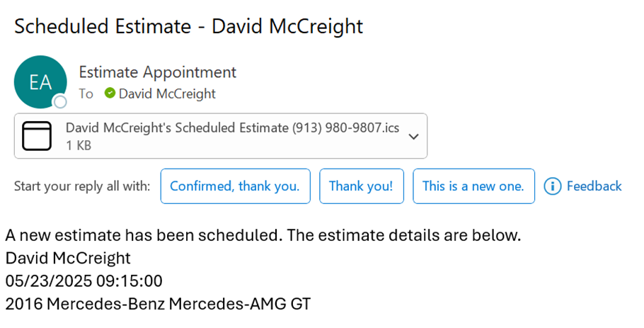Click the "To" recipient label
Screen dimensions: 644x328
pos(86,94)
